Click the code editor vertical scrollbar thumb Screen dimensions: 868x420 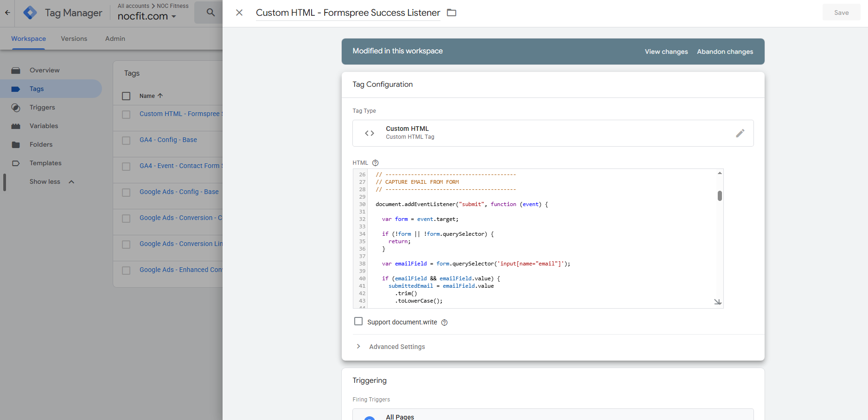[720, 196]
